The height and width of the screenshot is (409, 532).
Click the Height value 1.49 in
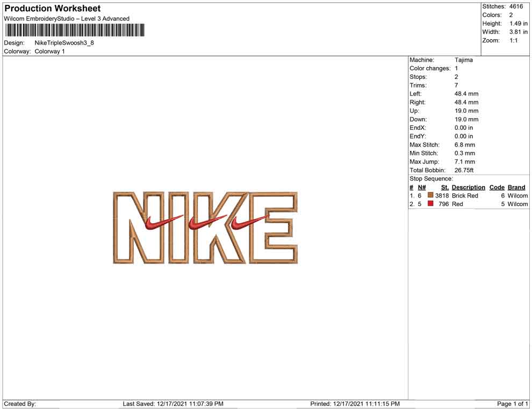pyautogui.click(x=518, y=24)
